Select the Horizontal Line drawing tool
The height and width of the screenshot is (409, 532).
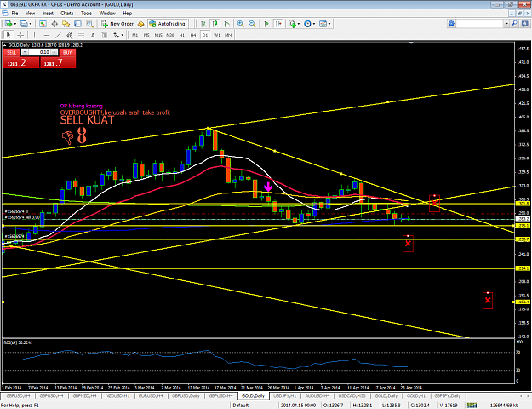point(47,35)
